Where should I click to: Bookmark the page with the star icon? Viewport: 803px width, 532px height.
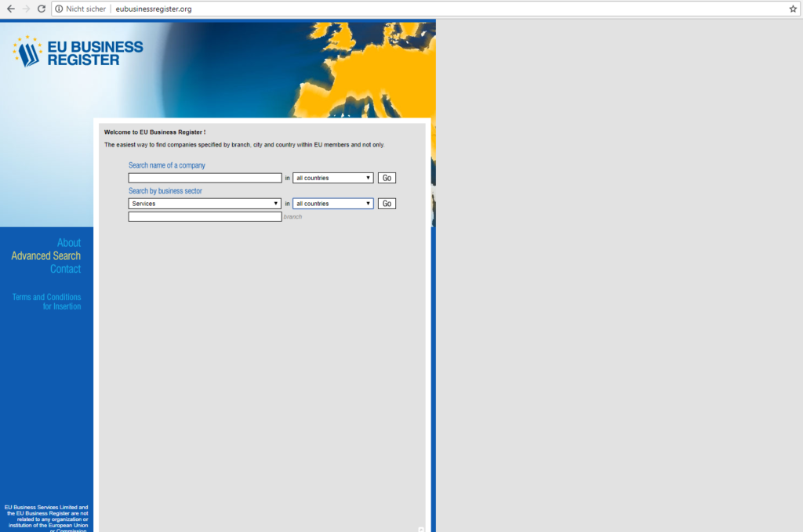(x=793, y=9)
